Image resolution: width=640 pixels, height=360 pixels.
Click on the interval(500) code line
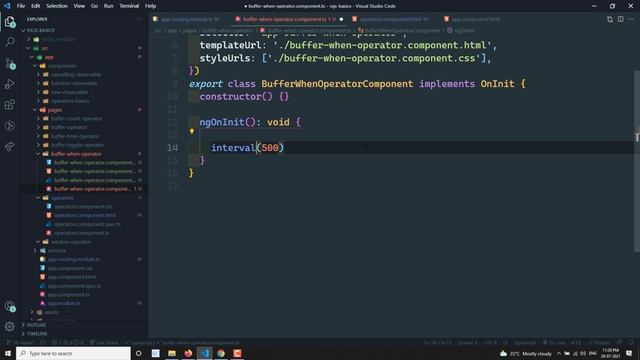point(247,148)
